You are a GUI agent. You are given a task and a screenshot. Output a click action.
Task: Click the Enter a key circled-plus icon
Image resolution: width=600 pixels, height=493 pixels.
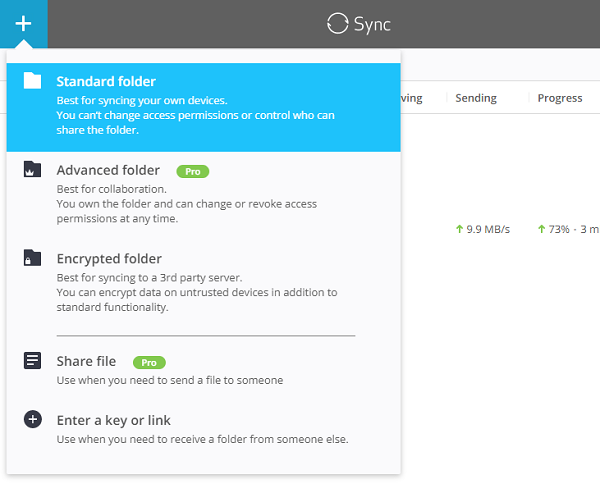pos(33,420)
